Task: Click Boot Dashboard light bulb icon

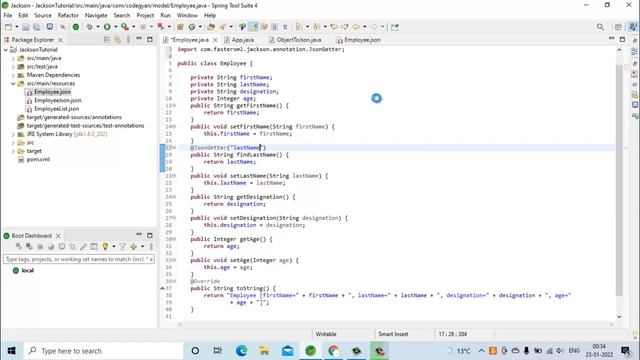Action: point(105,247)
